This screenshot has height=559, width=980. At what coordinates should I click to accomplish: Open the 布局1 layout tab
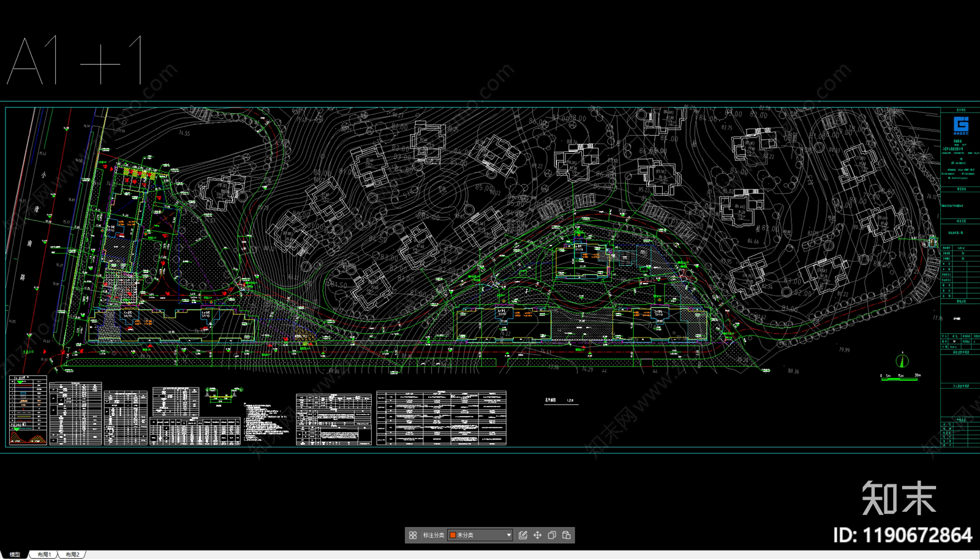(44, 555)
